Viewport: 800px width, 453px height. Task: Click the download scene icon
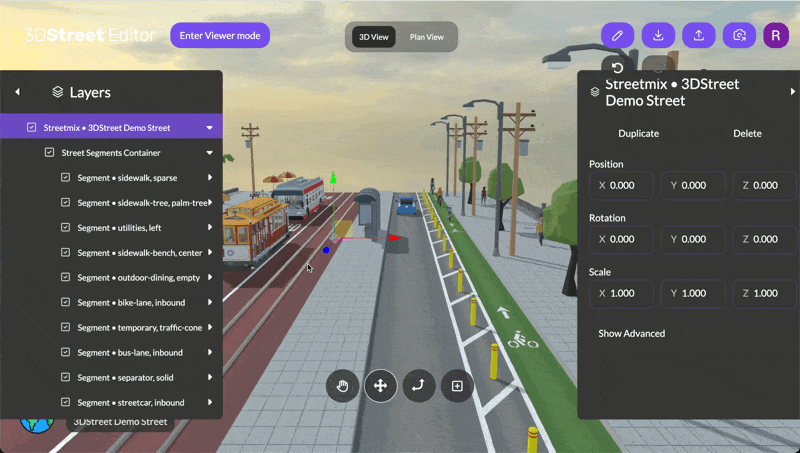coord(658,35)
